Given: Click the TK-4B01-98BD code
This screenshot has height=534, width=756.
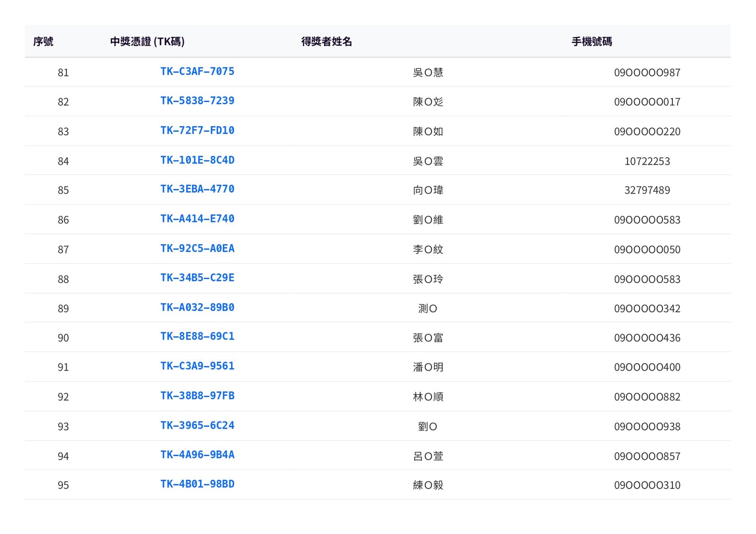Looking at the screenshot, I should point(197,484).
